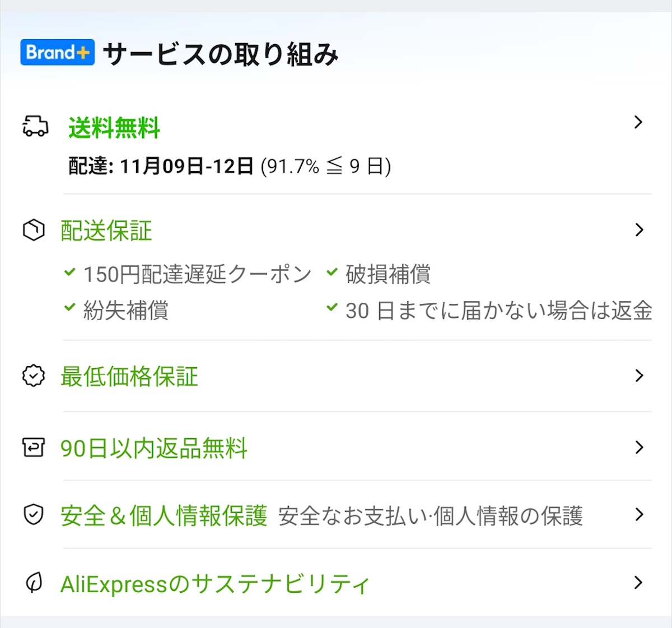
Task: Click the leaf icon beside AliExpressのサステナビリティ
Action: pos(34,583)
